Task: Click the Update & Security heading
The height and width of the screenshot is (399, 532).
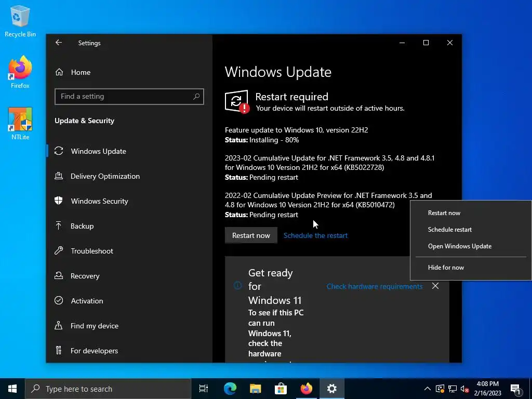Action: [x=85, y=121]
